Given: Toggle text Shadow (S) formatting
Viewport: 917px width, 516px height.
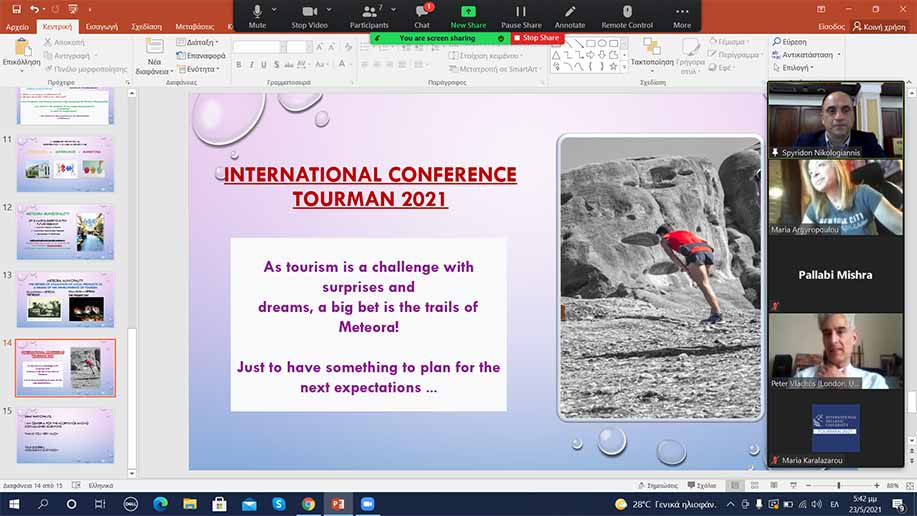Looking at the screenshot, I should (x=277, y=64).
